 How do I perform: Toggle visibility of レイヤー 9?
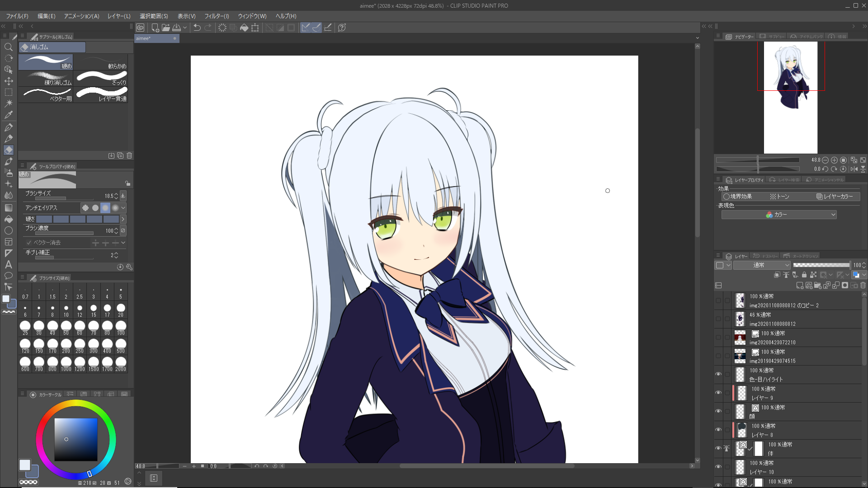coord(718,393)
